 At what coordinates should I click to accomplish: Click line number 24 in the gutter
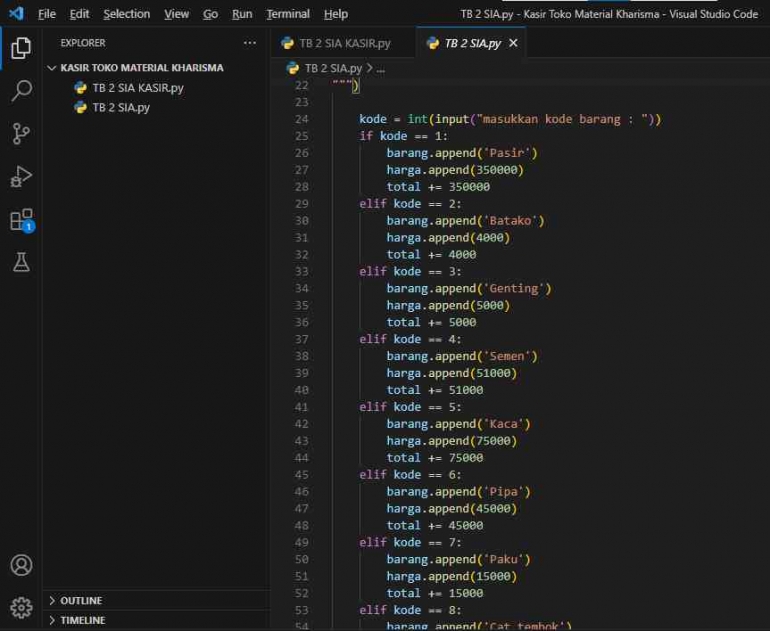click(302, 119)
